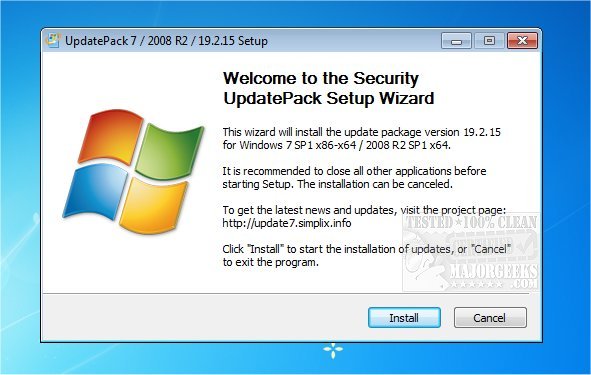Screen dimensions: 591x375
Task: Click the green pane of Windows logo
Action: [168, 151]
